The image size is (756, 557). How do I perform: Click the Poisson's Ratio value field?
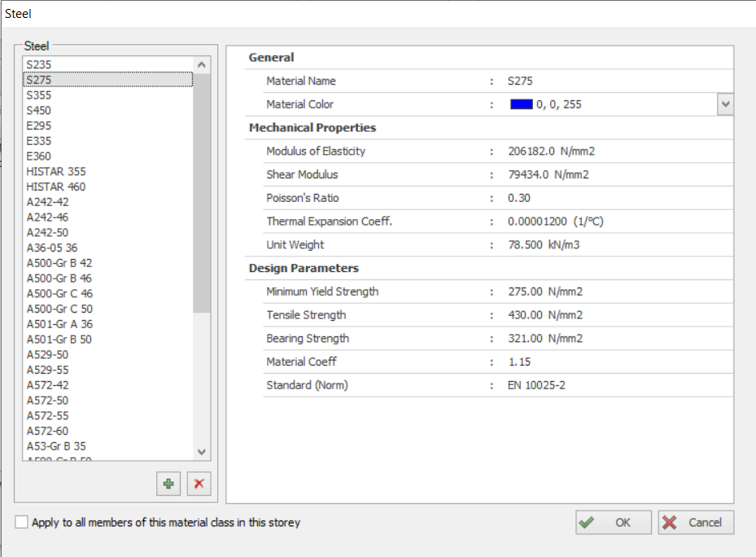[518, 198]
